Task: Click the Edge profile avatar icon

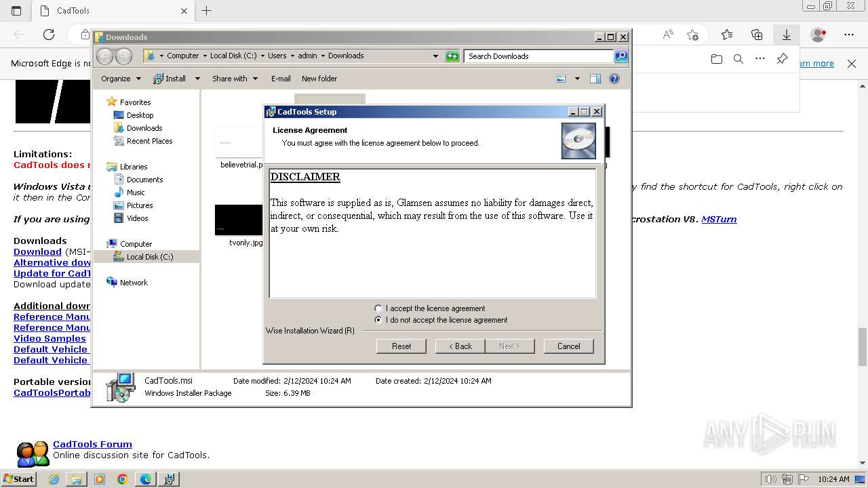Action: coord(818,35)
